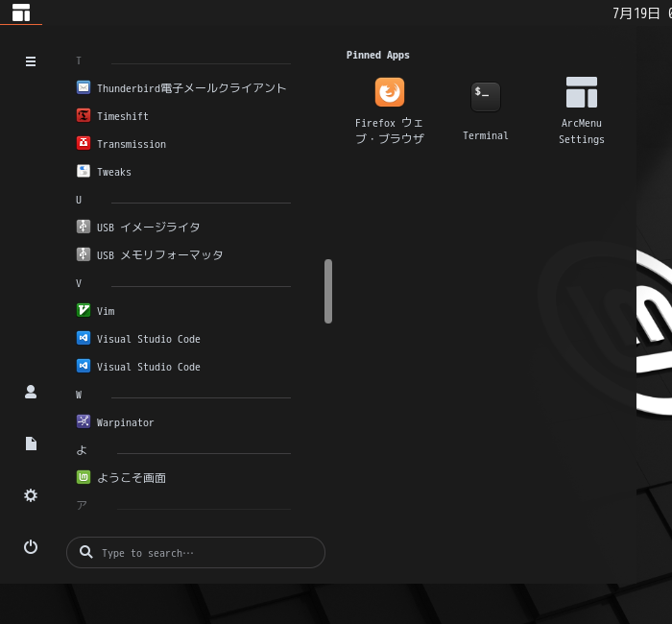Select the Timeshift text label
Screen dimensions: 672x624
[x=123, y=116]
